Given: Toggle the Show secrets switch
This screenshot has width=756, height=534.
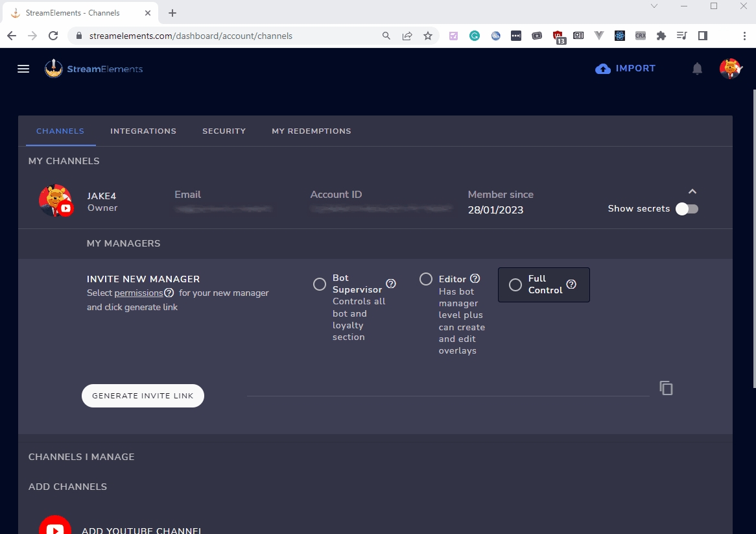Looking at the screenshot, I should click(x=687, y=209).
